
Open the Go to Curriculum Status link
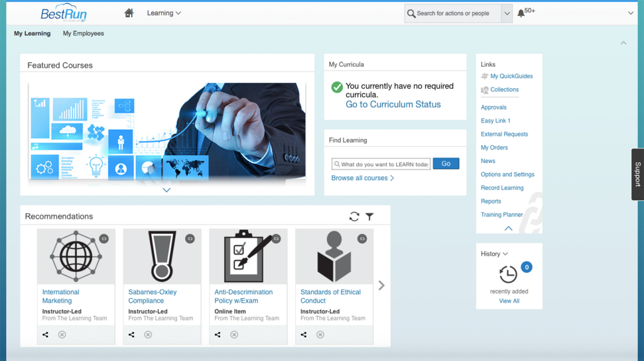(393, 104)
